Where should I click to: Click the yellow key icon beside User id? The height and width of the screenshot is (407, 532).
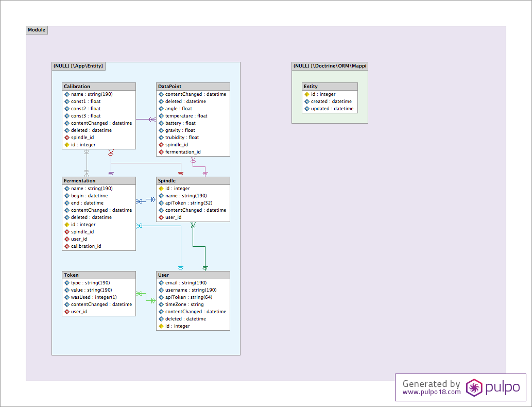pos(161,326)
